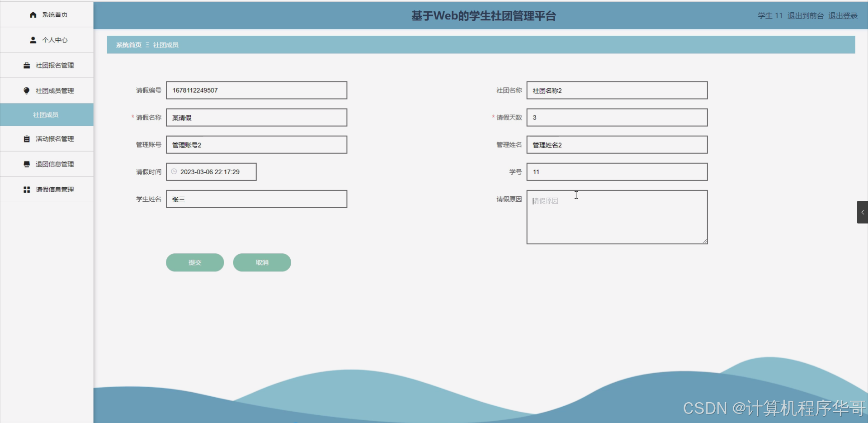868x423 pixels.
Task: Expand 请假信息管理 menu
Action: [x=47, y=190]
